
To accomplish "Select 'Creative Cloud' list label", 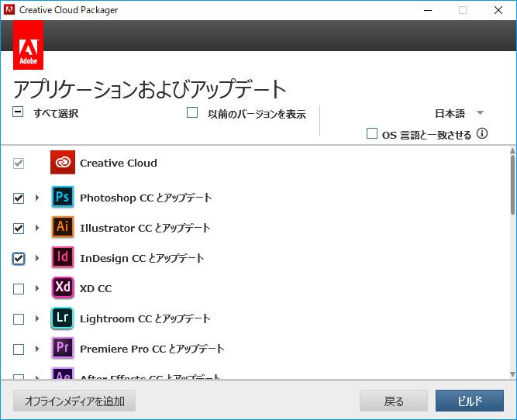I will tap(119, 163).
